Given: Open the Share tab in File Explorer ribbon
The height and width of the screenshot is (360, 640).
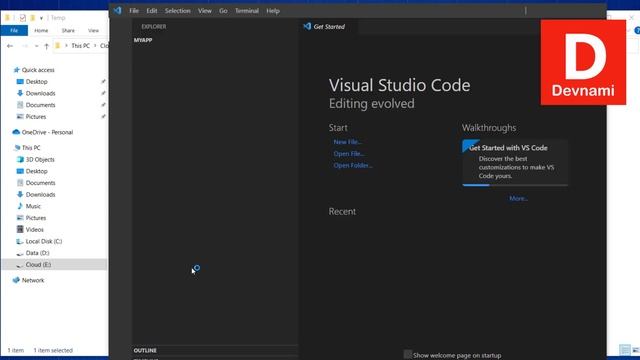Looking at the screenshot, I should click(68, 31).
